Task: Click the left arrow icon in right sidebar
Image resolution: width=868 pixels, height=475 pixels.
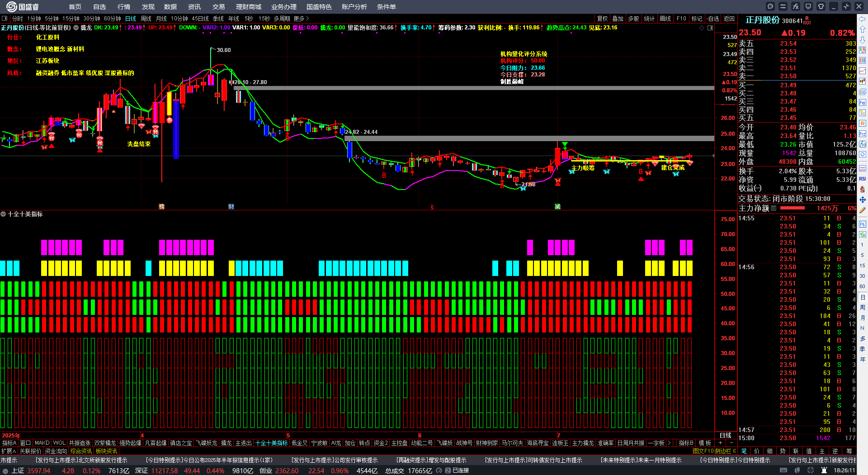Action: point(863,19)
